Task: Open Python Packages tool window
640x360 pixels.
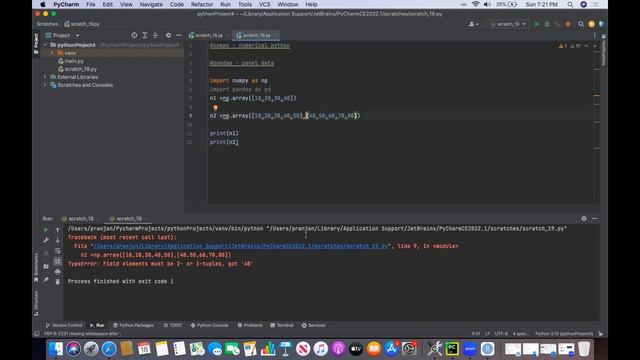Action: point(133,325)
